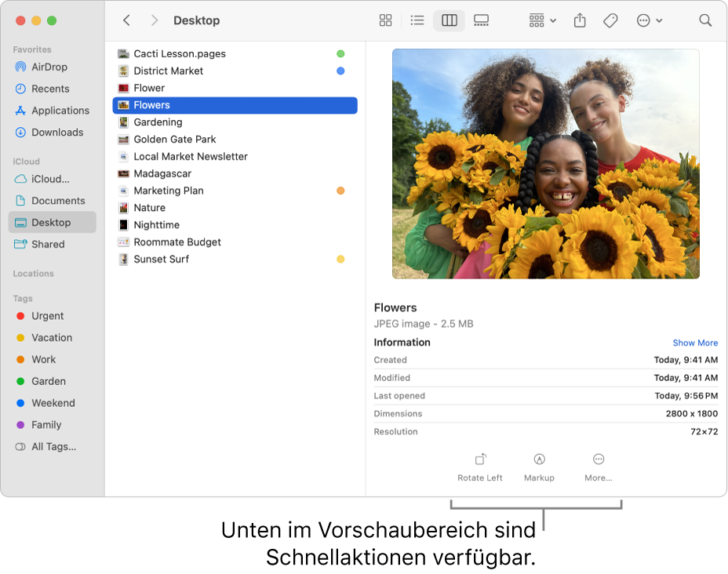The image size is (728, 574).
Task: Select the Garden green tag
Action: pos(52,381)
